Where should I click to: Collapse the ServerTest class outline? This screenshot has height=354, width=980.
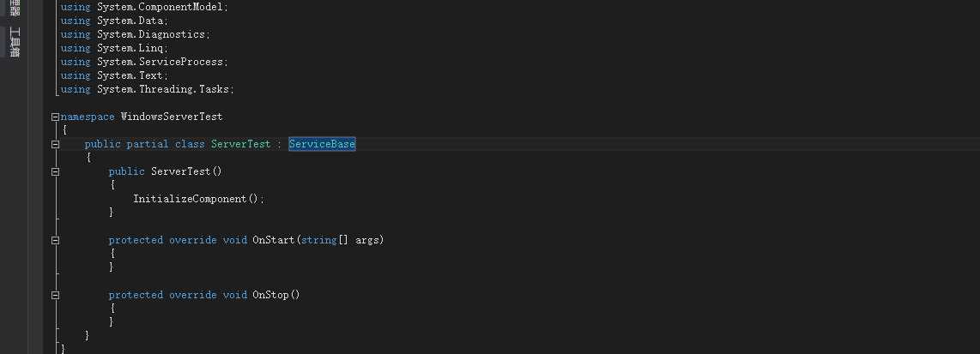click(x=55, y=144)
